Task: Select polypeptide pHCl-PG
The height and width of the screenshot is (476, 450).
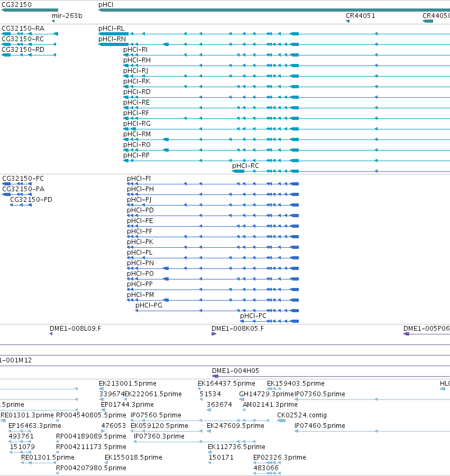Action: point(149,305)
